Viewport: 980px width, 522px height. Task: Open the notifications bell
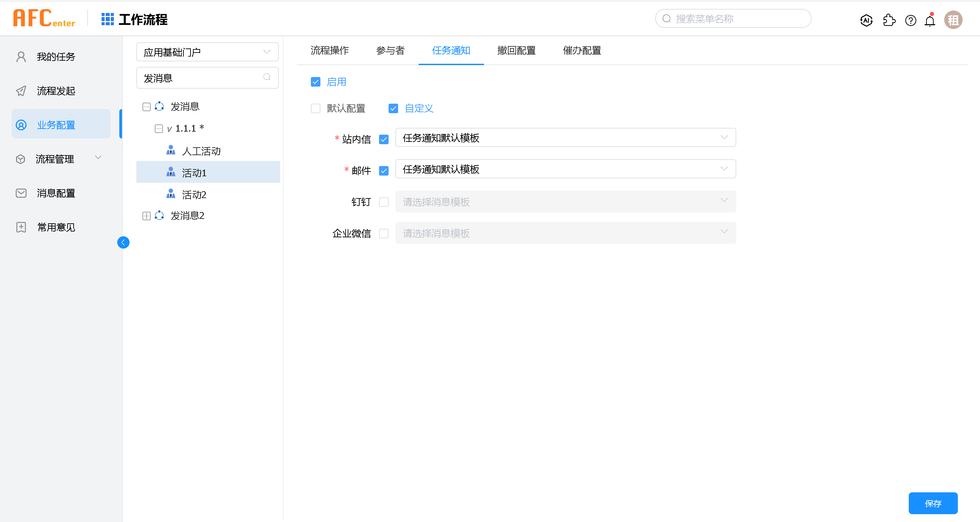(930, 20)
